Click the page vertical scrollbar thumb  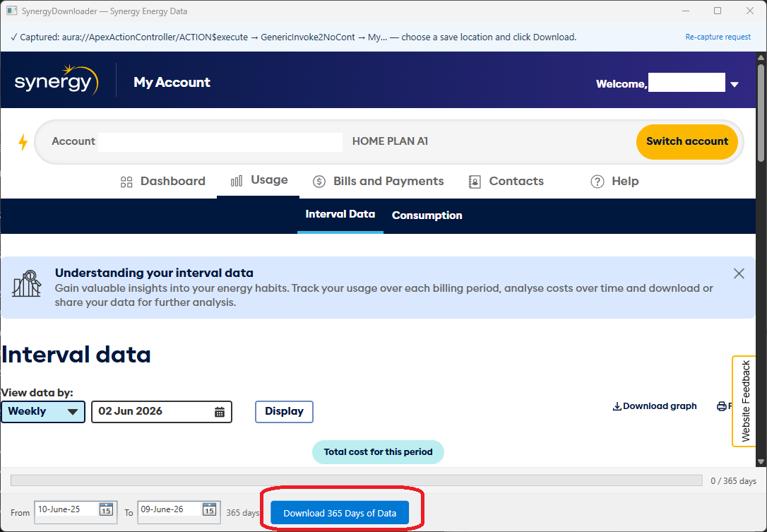pos(761,112)
